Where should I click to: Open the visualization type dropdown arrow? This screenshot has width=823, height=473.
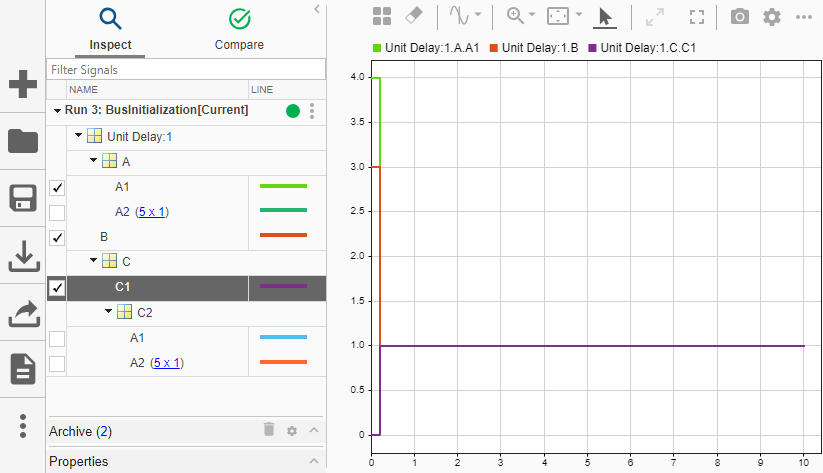478,14
